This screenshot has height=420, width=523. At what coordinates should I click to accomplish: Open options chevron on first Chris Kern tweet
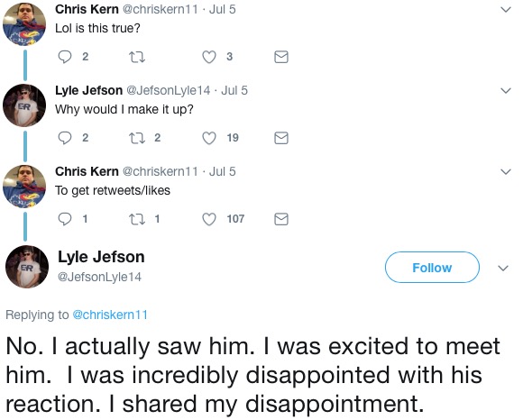506,10
